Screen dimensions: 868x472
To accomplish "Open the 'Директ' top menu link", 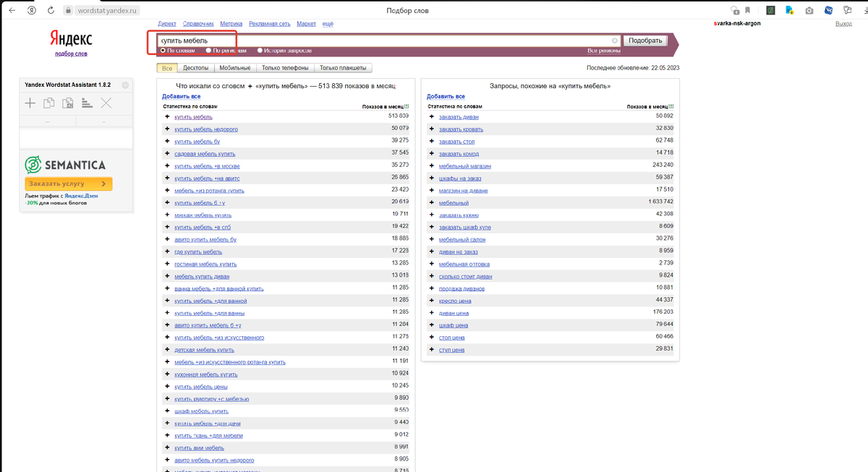I will point(166,24).
